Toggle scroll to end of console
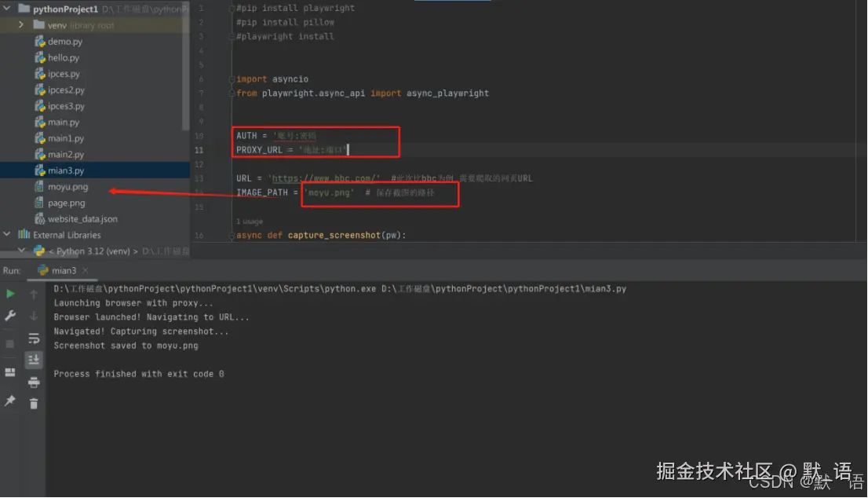Image resolution: width=868 pixels, height=498 pixels. [x=34, y=360]
